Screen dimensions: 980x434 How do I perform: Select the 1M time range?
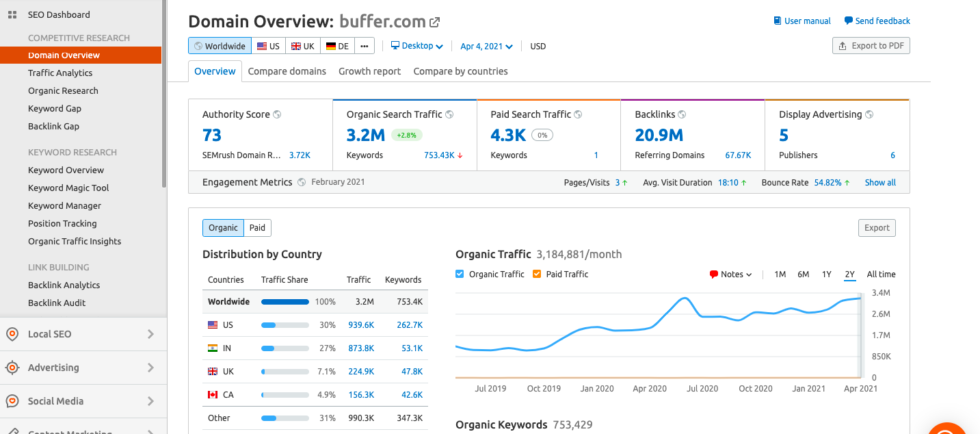pyautogui.click(x=780, y=275)
